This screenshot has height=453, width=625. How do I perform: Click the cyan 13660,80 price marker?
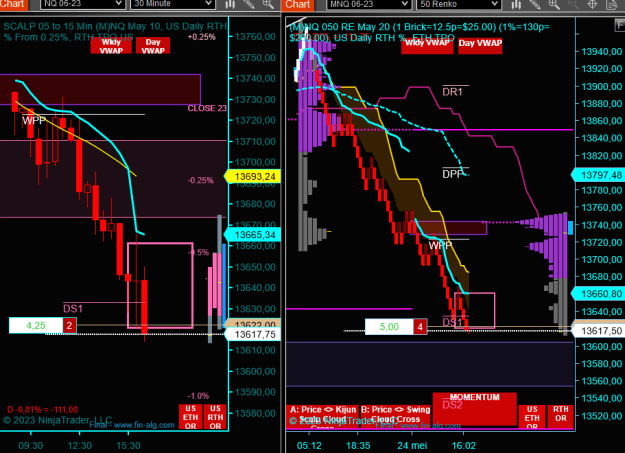point(599,294)
